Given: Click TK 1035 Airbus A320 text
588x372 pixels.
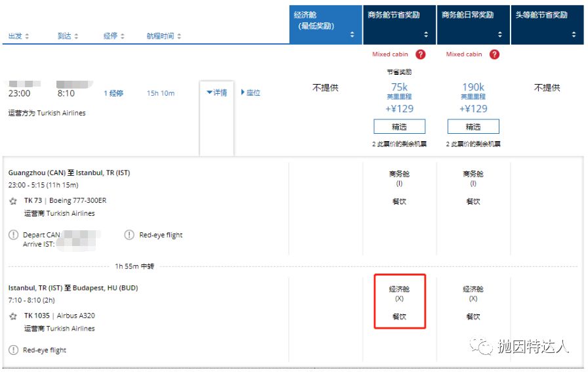Looking at the screenshot, I should tap(60, 316).
